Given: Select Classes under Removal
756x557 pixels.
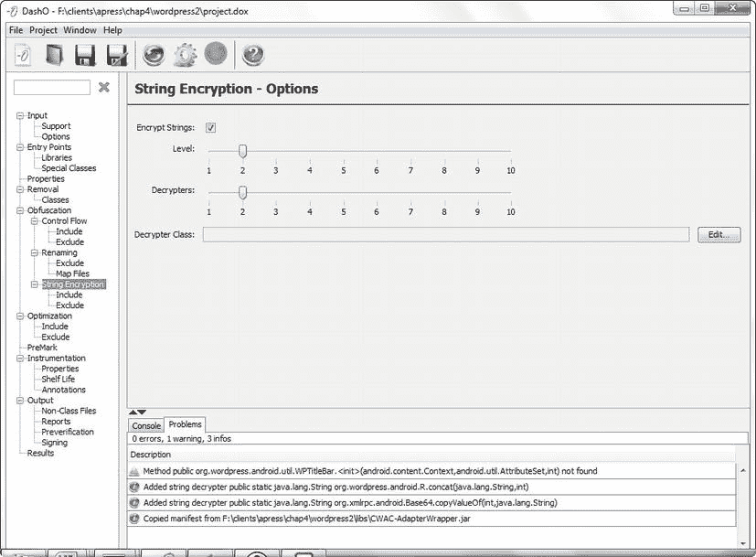Looking at the screenshot, I should [x=55, y=200].
